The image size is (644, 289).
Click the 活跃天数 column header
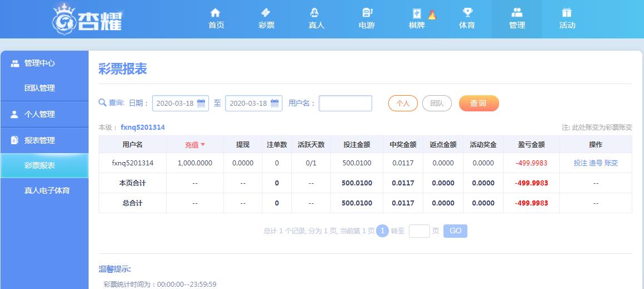[311, 145]
